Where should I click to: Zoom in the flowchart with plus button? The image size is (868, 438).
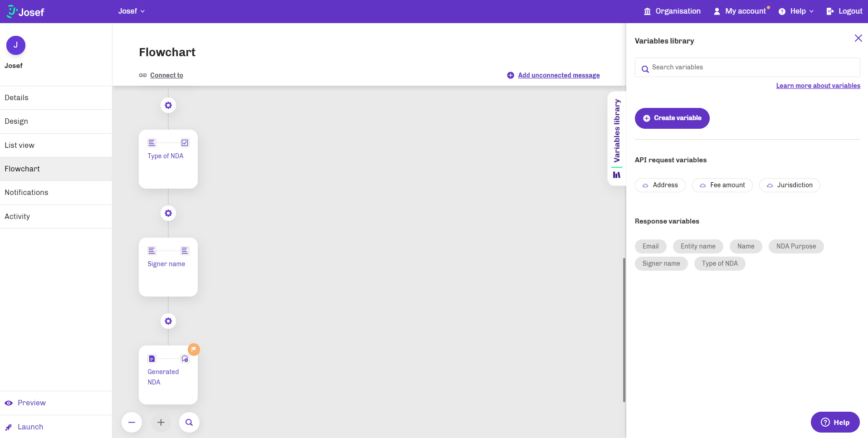pos(161,422)
